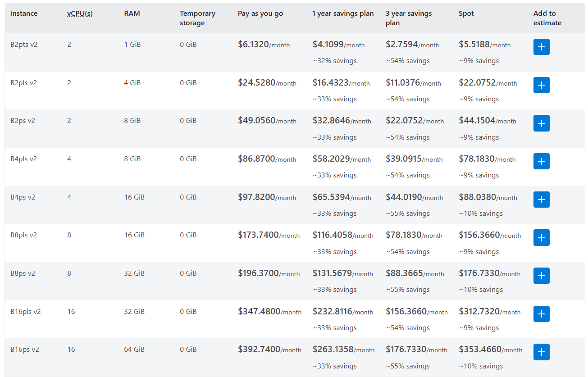Click the $116.4058/month 1 year price

coord(342,235)
